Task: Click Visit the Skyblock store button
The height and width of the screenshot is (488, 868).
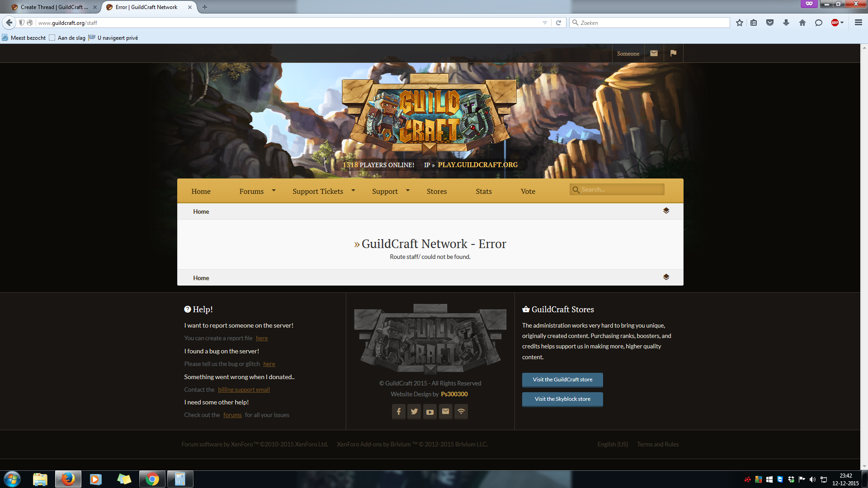Action: (562, 399)
